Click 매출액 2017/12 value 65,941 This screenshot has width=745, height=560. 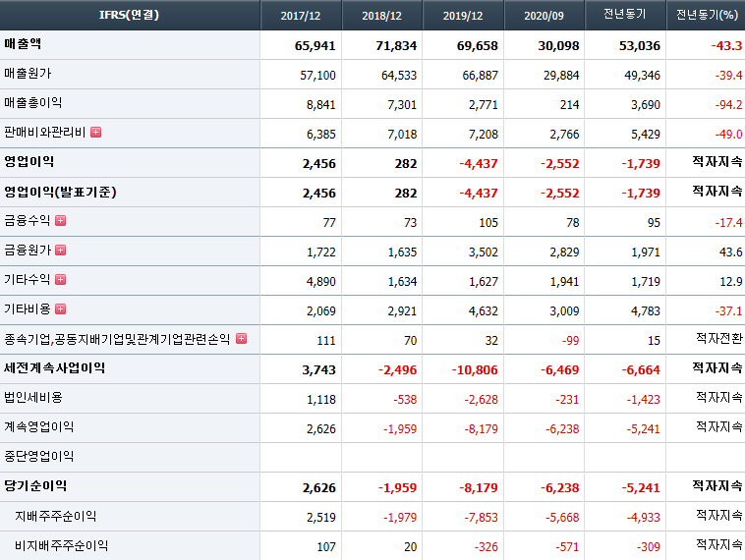coord(315,45)
